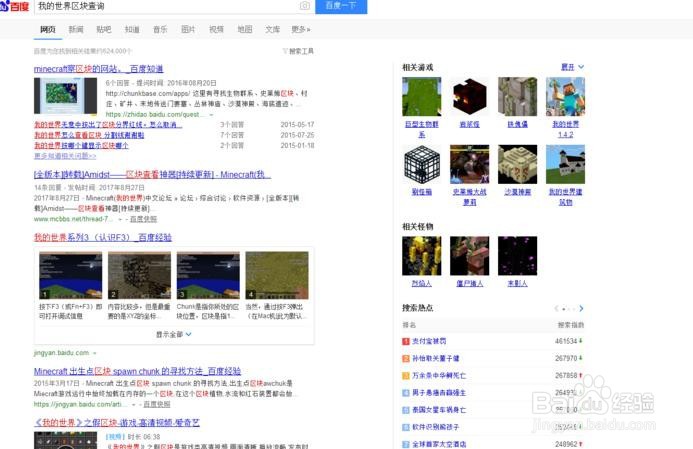Open the 音乐 tab
This screenshot has width=693, height=449.
(160, 30)
